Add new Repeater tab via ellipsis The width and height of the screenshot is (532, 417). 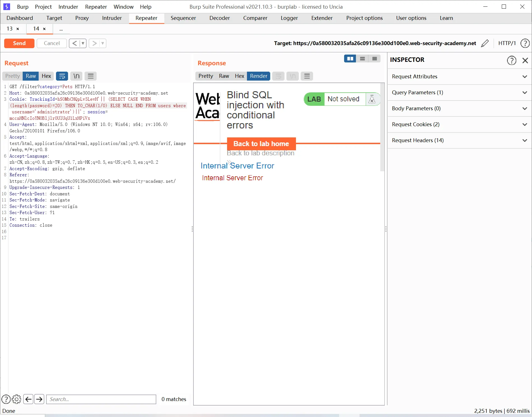(x=61, y=29)
